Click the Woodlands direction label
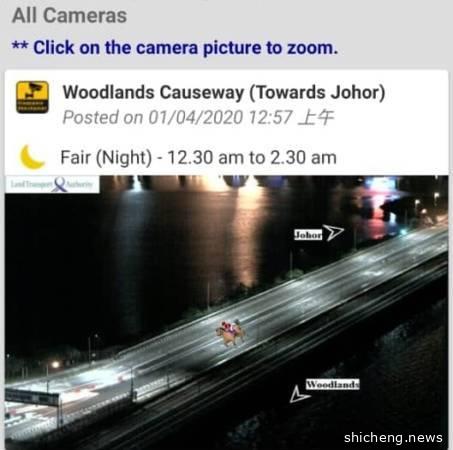 point(333,384)
